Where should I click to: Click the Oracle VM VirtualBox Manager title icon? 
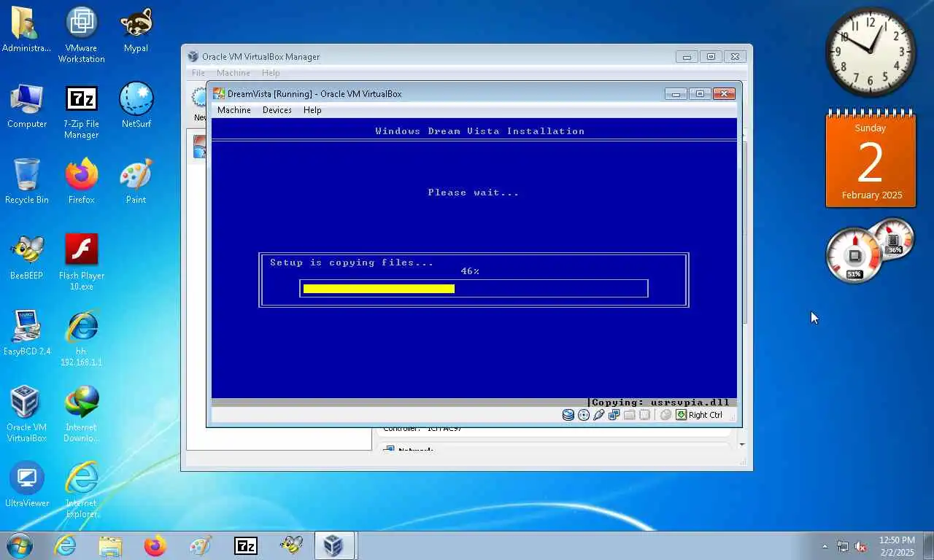pos(193,57)
